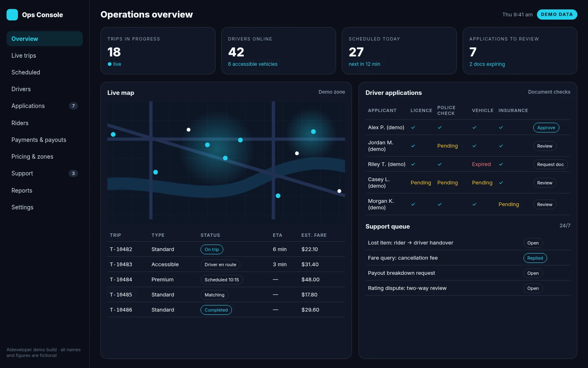Click the 24/7 support queue label

click(x=565, y=226)
